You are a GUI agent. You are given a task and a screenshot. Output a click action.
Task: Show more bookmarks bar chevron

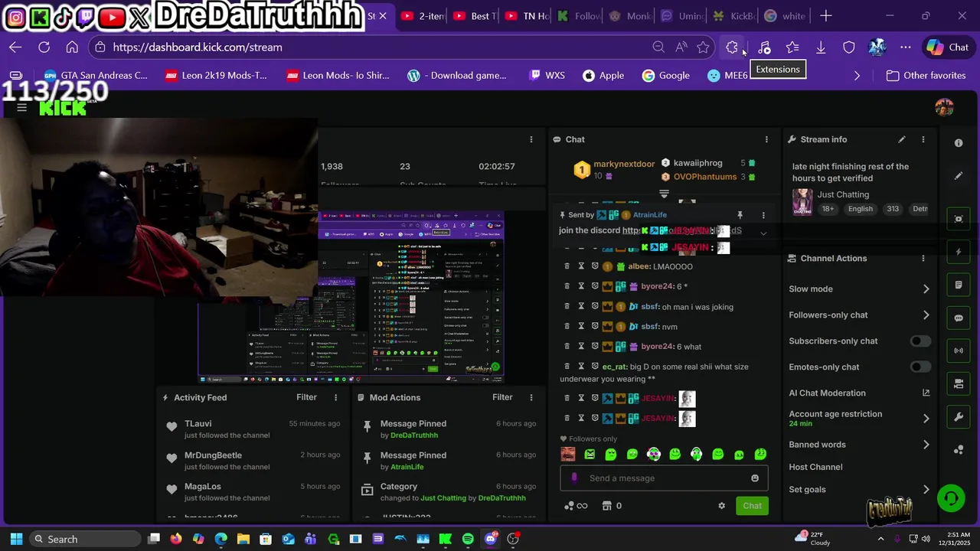pyautogui.click(x=857, y=76)
